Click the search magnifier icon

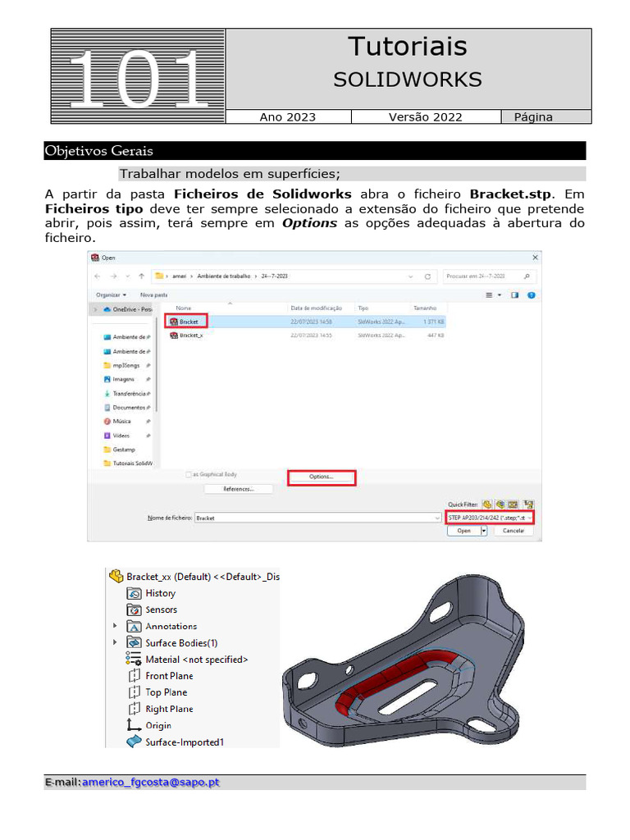(x=527, y=276)
